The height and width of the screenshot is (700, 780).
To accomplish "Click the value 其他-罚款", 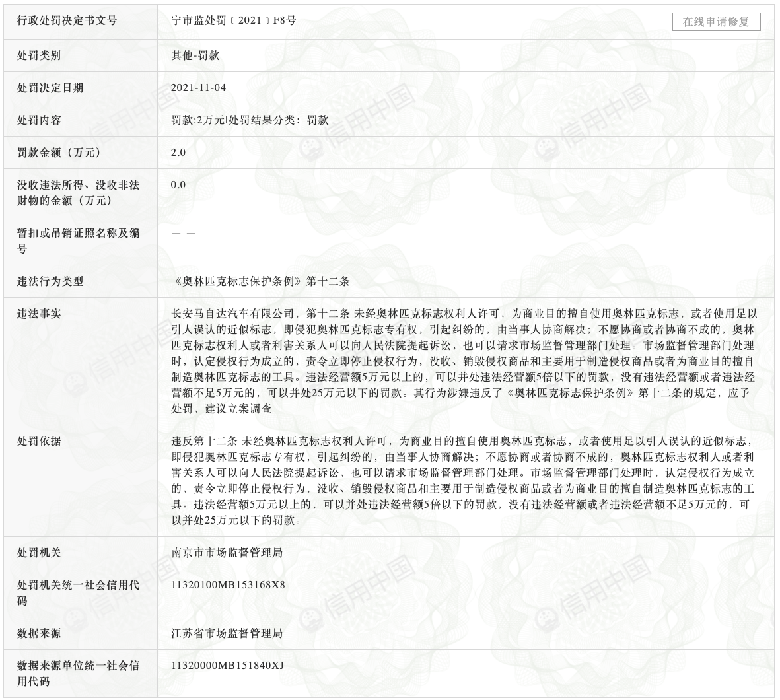I will tap(195, 55).
